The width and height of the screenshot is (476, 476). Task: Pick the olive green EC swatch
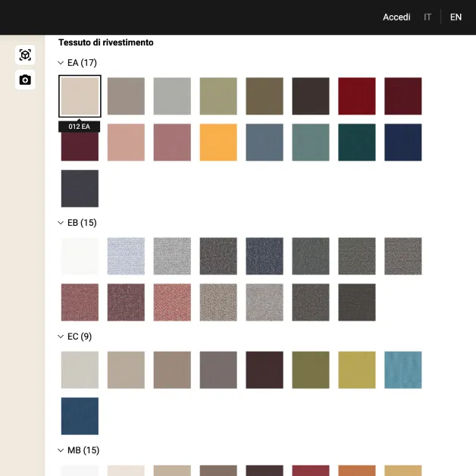tap(311, 370)
